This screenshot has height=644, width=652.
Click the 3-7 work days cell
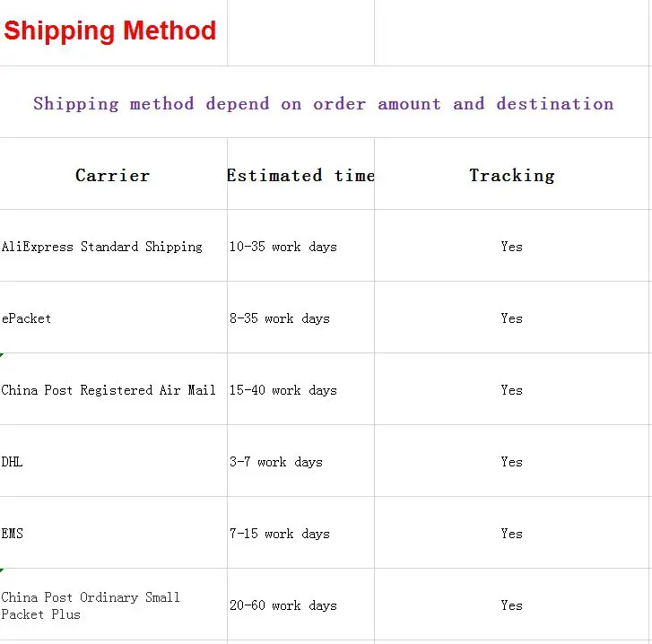[276, 462]
